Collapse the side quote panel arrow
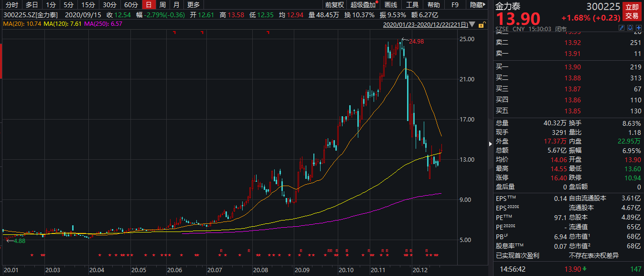The image size is (644, 276). pos(490,144)
